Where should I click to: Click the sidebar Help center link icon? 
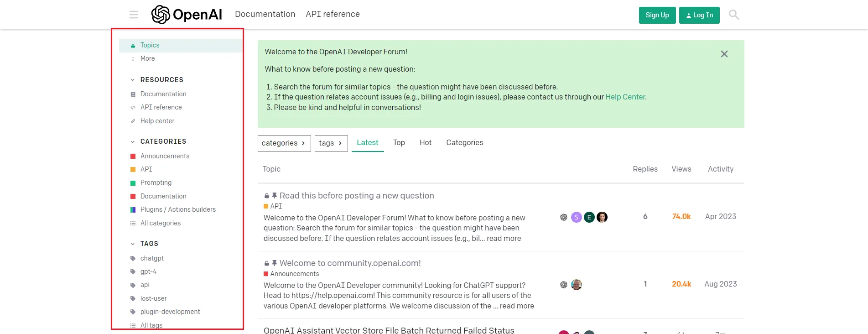click(x=133, y=121)
